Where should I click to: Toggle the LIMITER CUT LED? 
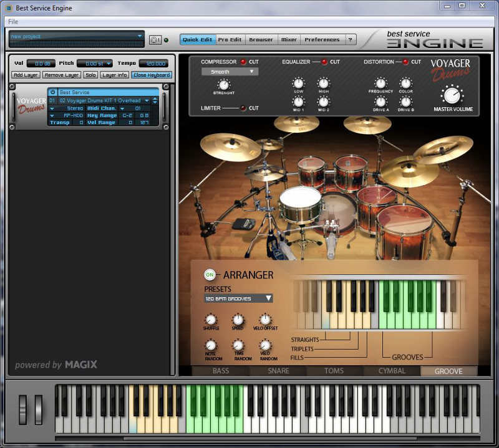coord(243,108)
